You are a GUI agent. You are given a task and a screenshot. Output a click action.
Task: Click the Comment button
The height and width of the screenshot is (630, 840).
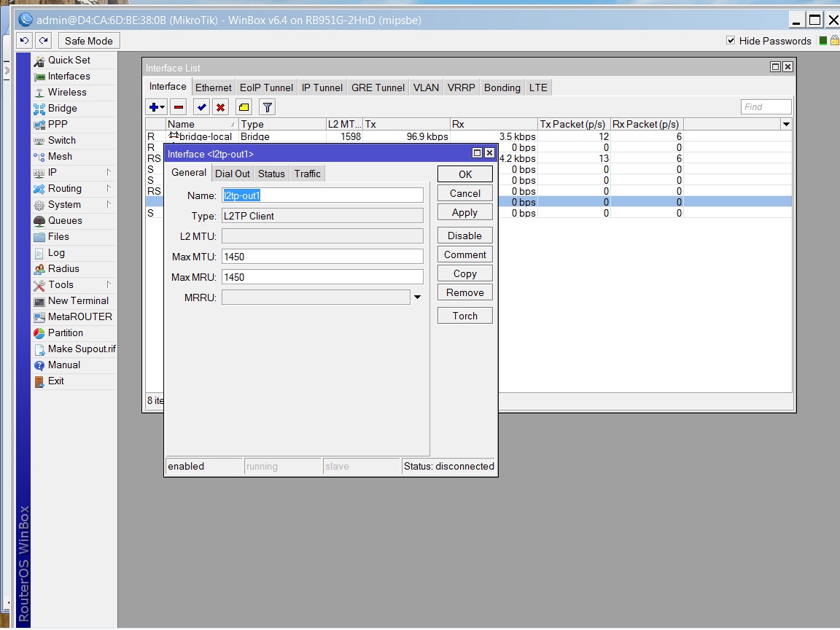tap(465, 255)
